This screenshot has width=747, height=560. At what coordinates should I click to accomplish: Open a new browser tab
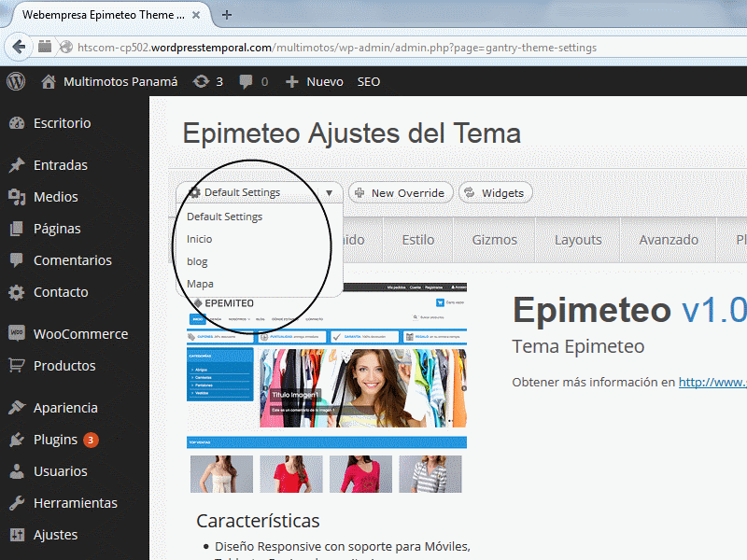pos(227,15)
